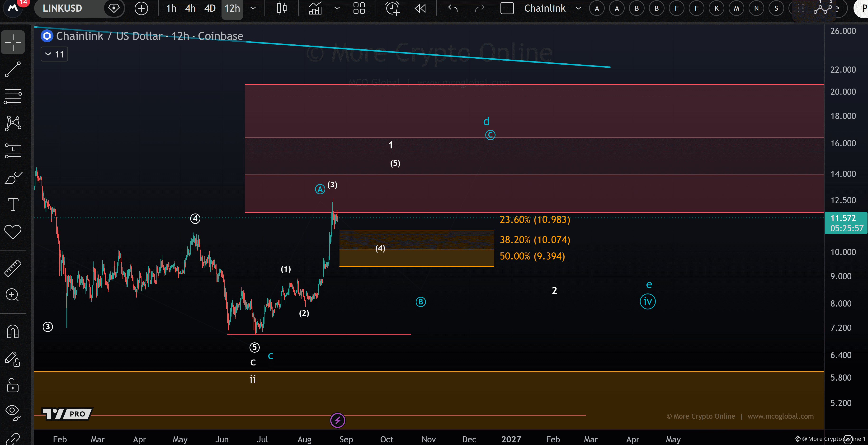Screen dimensions: 868x445
Task: Click the N quick-access circle button
Action: (x=756, y=8)
